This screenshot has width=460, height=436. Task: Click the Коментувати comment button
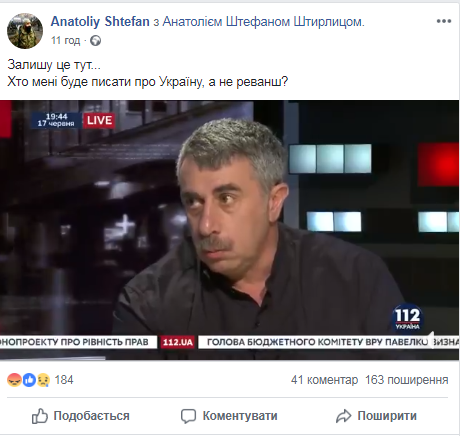click(229, 416)
